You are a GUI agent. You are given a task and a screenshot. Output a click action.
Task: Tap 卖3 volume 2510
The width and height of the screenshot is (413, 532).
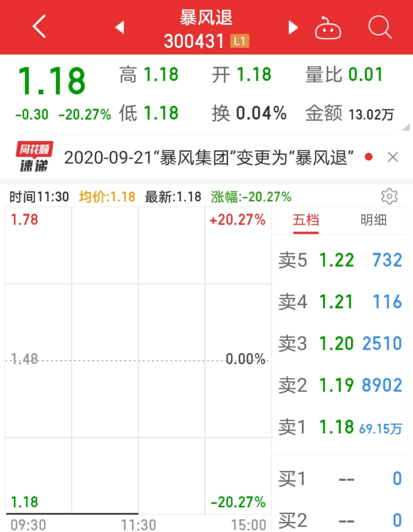[382, 343]
